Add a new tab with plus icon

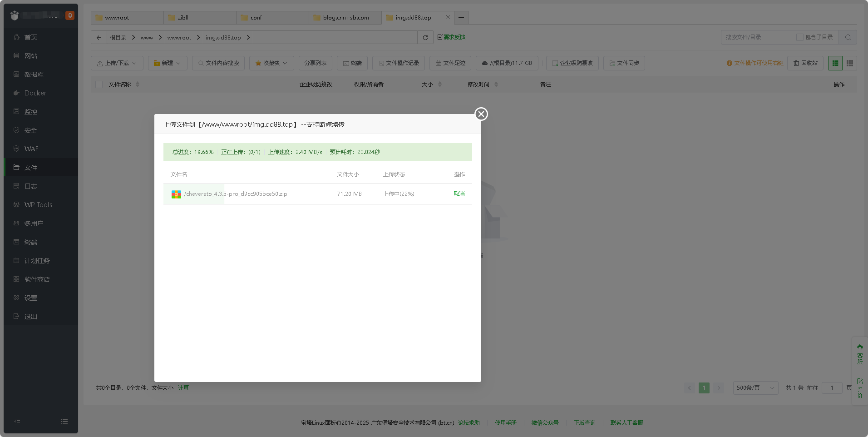pos(461,18)
